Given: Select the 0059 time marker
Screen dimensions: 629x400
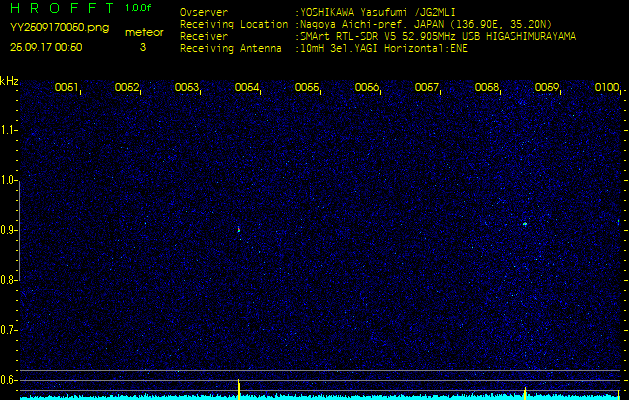Looking at the screenshot, I should click(547, 88).
